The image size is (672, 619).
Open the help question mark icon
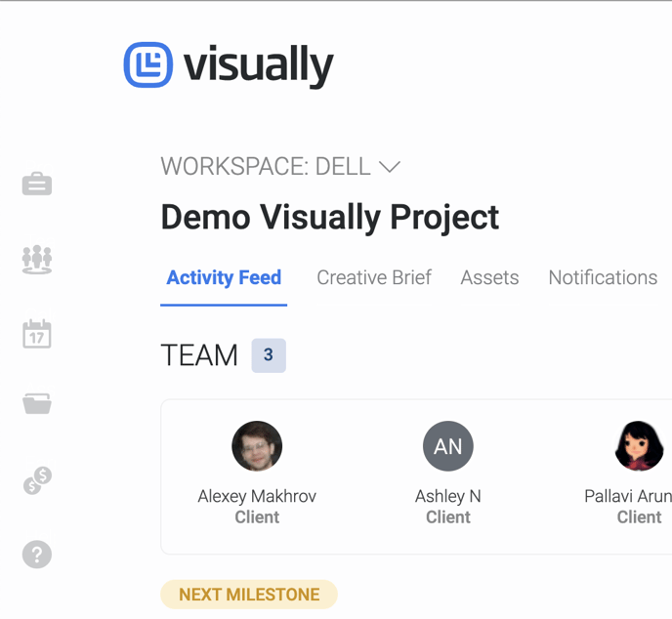[37, 555]
